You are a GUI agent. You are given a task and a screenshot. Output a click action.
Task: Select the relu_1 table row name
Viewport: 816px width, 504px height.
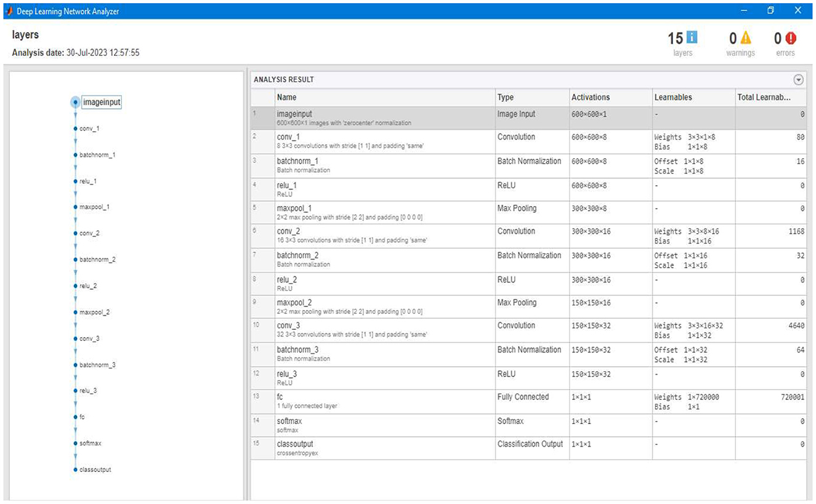(x=286, y=185)
